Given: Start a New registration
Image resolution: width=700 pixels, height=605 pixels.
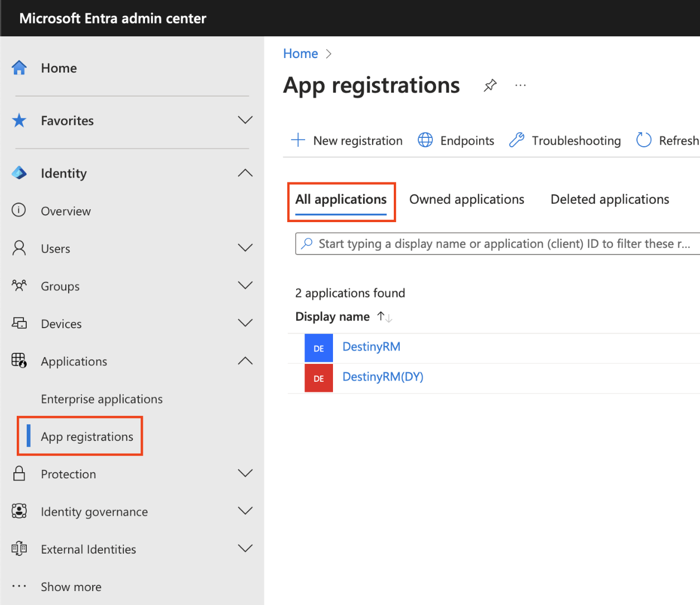Looking at the screenshot, I should pos(346,140).
